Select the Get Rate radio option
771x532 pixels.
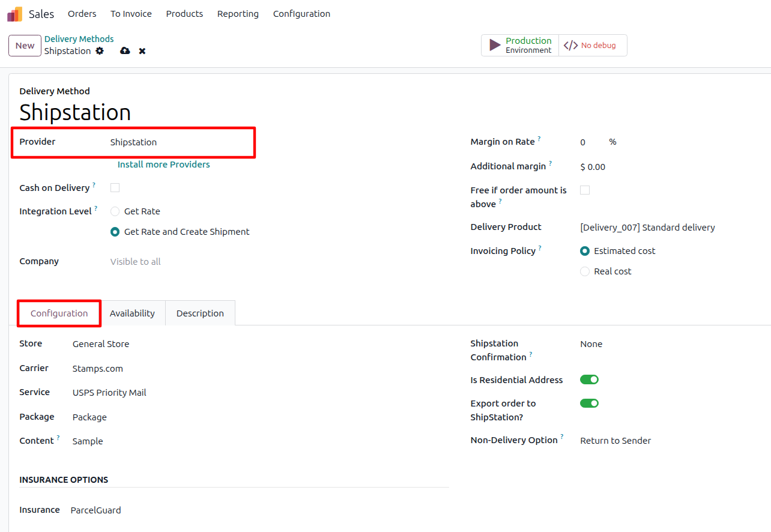point(115,211)
